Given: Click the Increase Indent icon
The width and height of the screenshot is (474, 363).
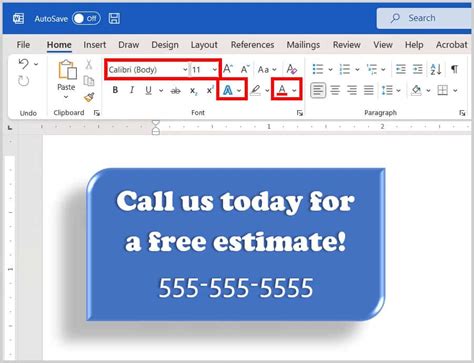Looking at the screenshot, I should [x=417, y=69].
